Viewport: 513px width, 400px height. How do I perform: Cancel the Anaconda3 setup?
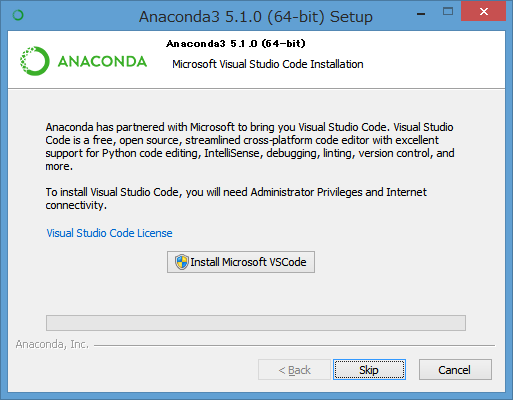[455, 370]
